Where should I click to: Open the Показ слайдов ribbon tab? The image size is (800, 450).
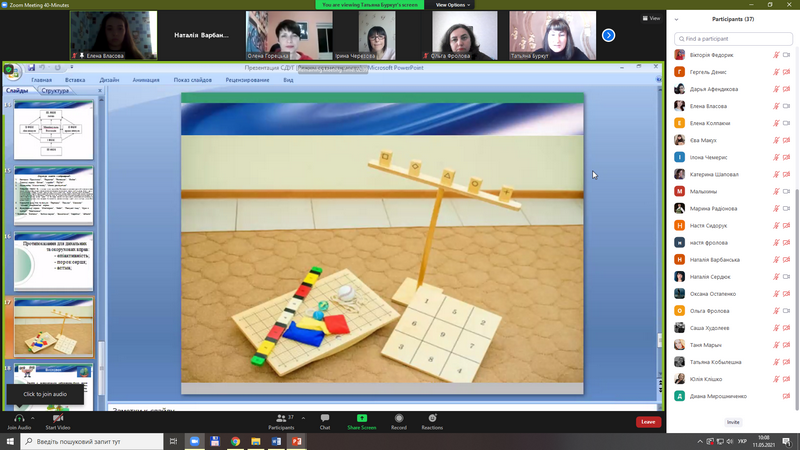tap(192, 80)
